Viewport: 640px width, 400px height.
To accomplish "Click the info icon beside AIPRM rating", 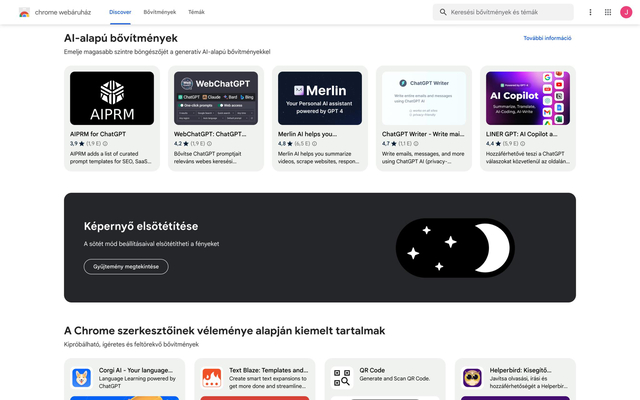I will click(105, 144).
